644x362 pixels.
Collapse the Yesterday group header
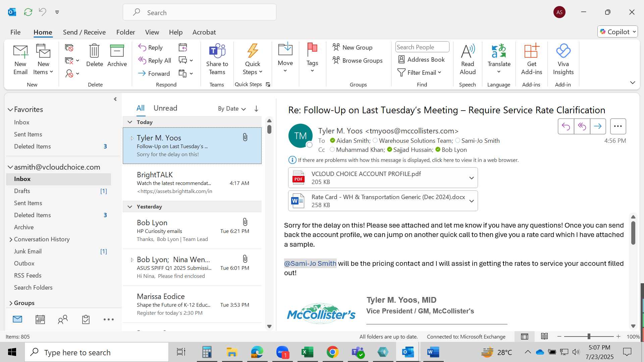pyautogui.click(x=130, y=206)
